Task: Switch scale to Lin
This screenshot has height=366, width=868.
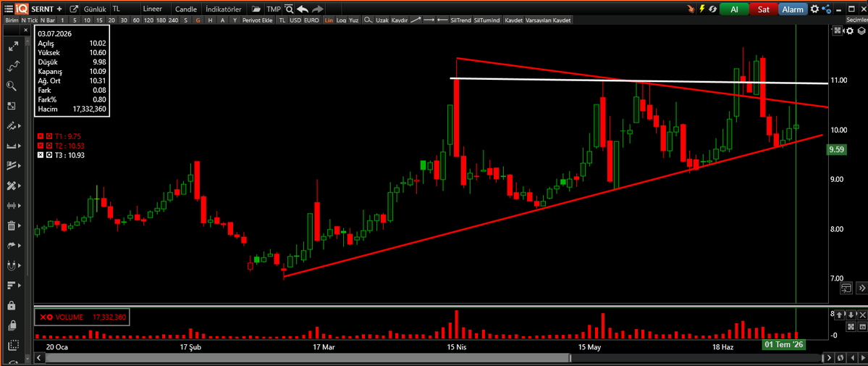Action: tap(329, 20)
